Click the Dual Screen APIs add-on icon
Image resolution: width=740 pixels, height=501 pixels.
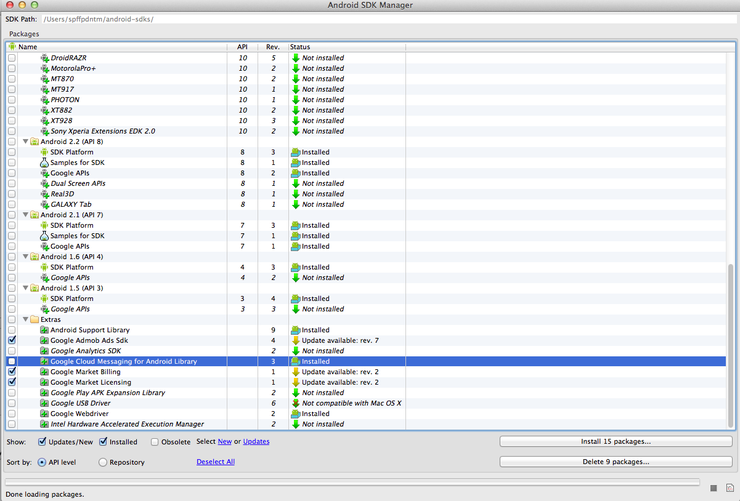tap(44, 184)
